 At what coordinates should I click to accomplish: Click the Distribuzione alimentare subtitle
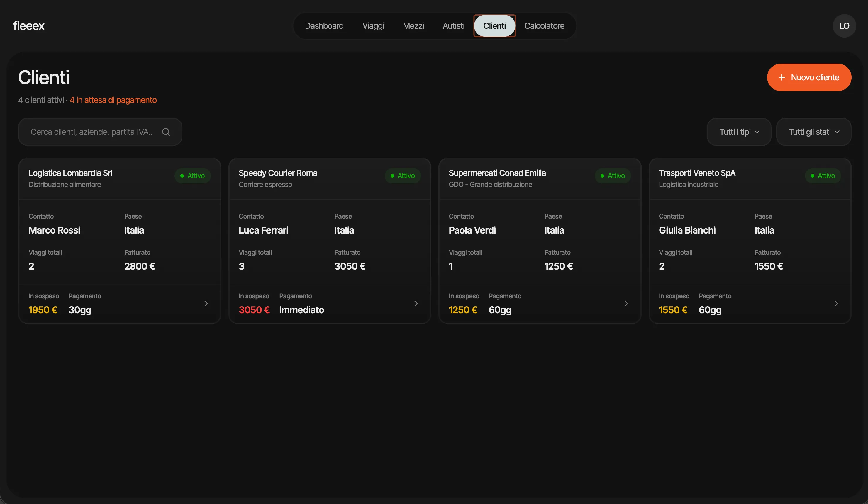click(x=65, y=185)
